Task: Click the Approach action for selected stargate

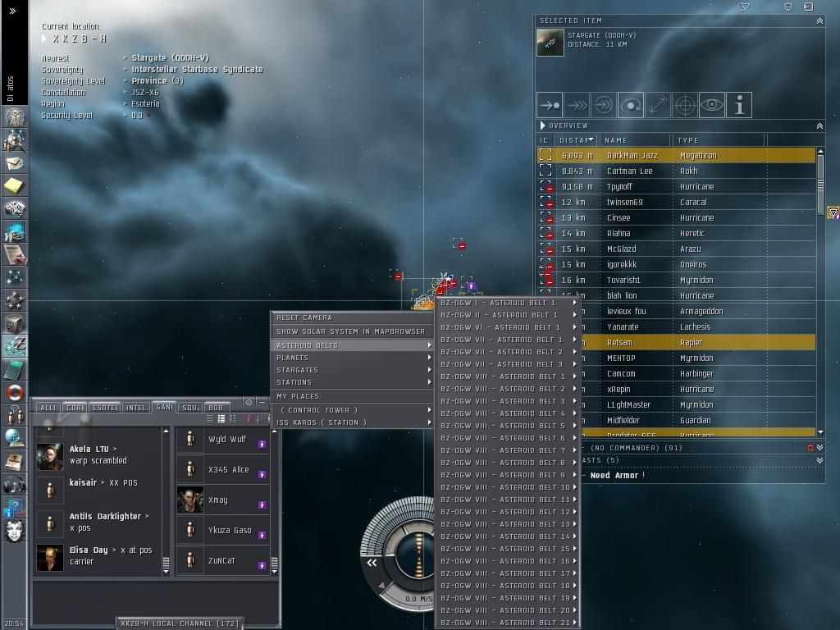Action: pyautogui.click(x=550, y=105)
